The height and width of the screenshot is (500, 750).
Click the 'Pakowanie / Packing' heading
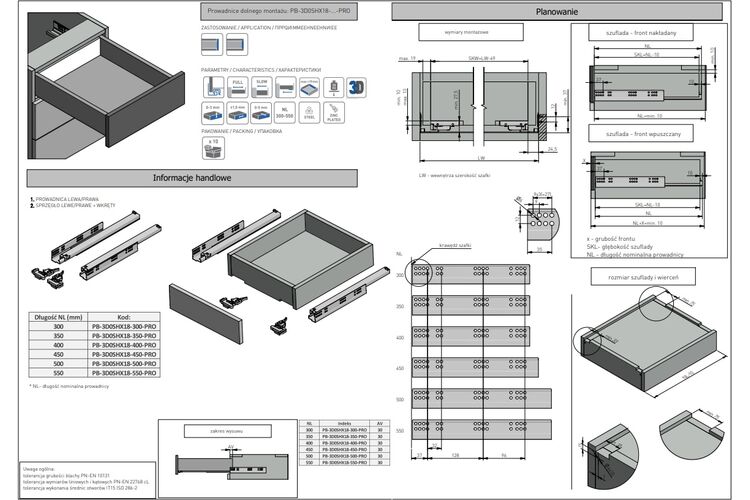coord(241,131)
